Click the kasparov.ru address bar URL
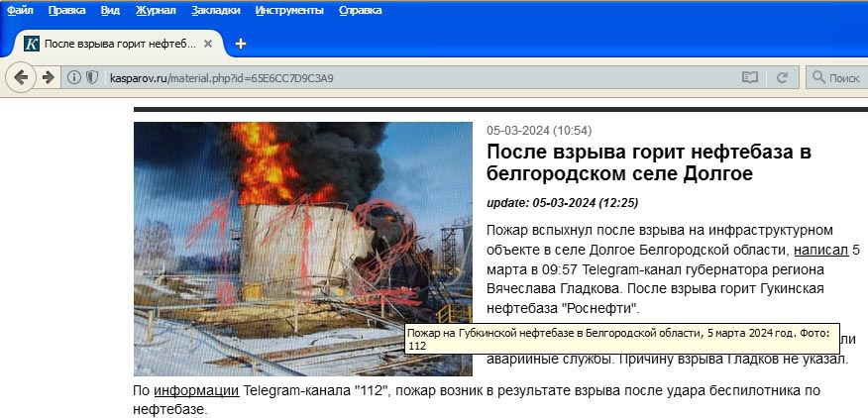The image size is (868, 418). pos(221,78)
